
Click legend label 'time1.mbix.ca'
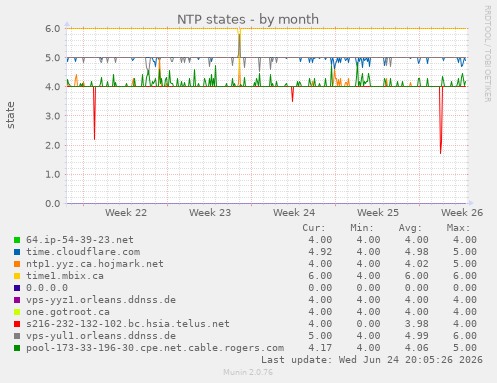pos(65,276)
